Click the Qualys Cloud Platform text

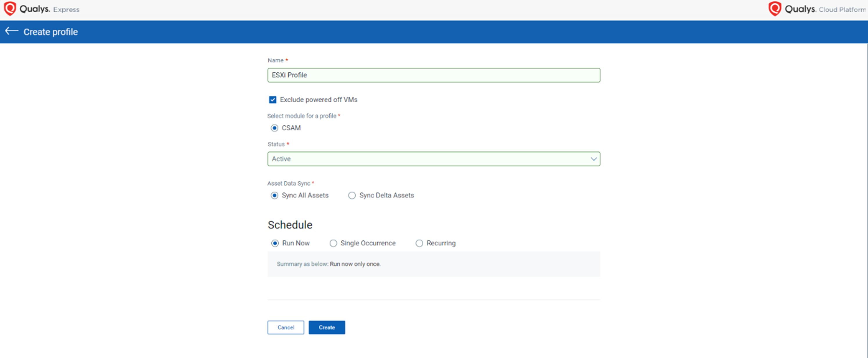coord(824,9)
